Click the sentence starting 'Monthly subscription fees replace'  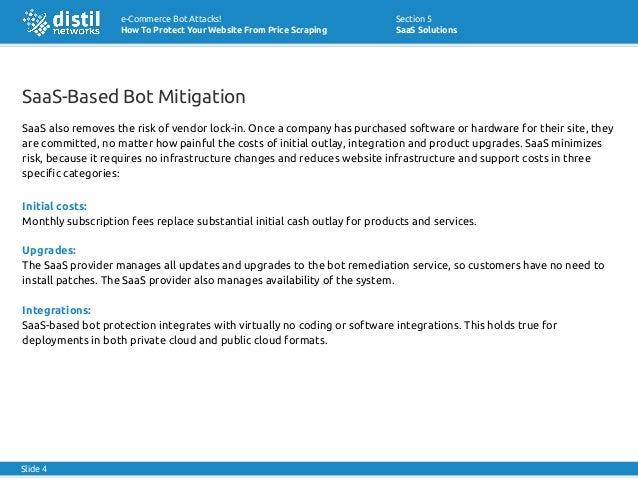(x=249, y=221)
